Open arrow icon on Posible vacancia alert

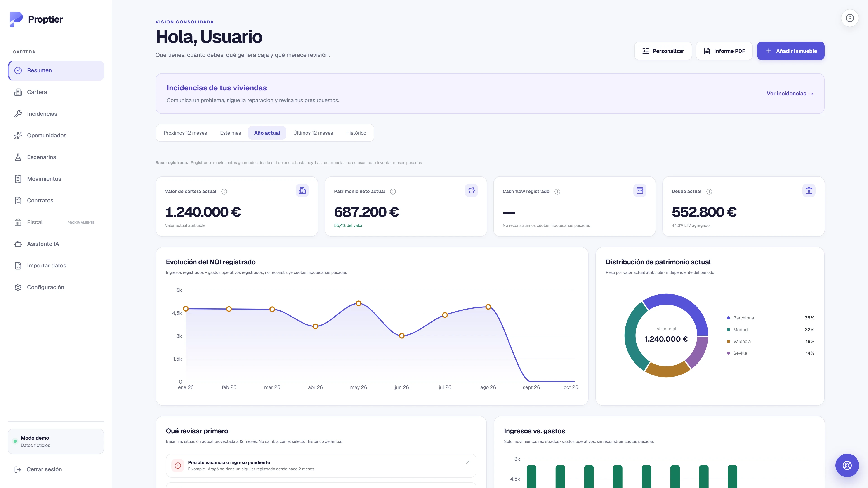pyautogui.click(x=468, y=462)
